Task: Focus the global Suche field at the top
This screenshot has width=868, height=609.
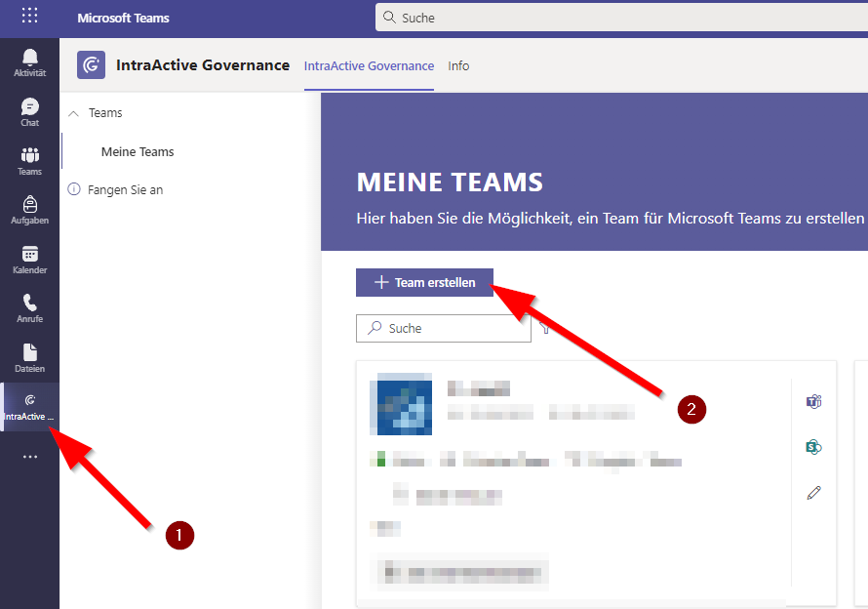Action: pyautogui.click(x=621, y=18)
